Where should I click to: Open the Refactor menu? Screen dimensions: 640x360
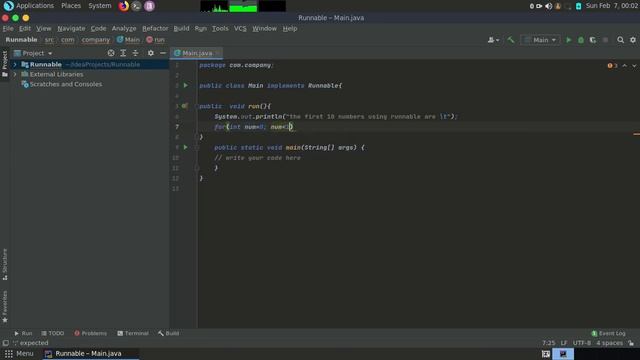coord(155,29)
